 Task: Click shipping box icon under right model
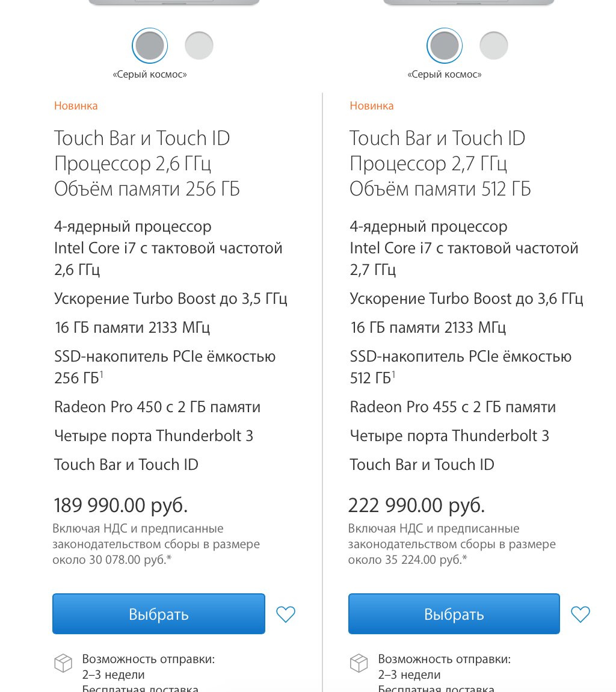point(359,663)
